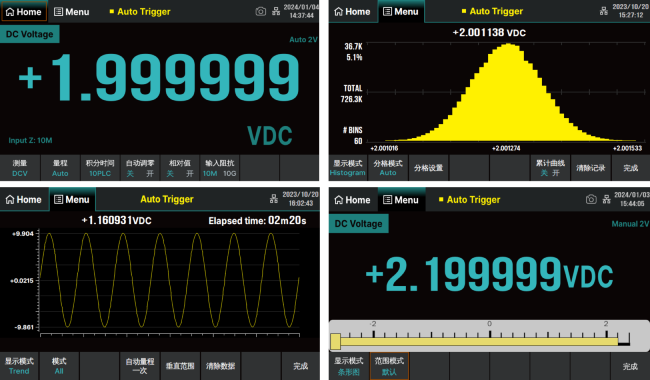The height and width of the screenshot is (380, 650).
Task: Click the yellow bar meter indicator handle
Action: coord(336,341)
